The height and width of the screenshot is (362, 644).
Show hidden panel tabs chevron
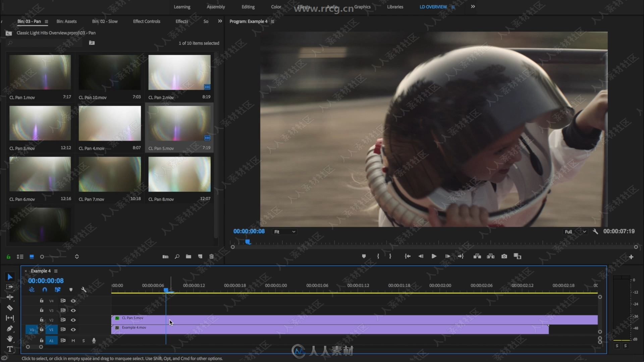point(220,21)
